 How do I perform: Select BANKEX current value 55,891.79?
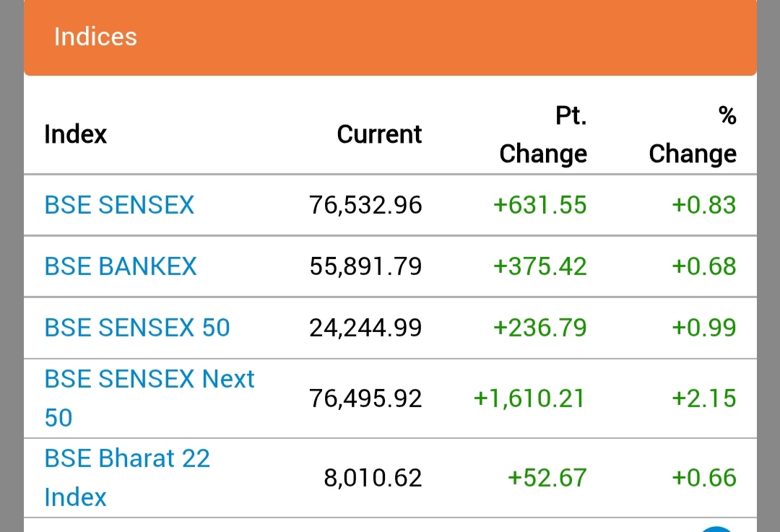click(x=365, y=266)
